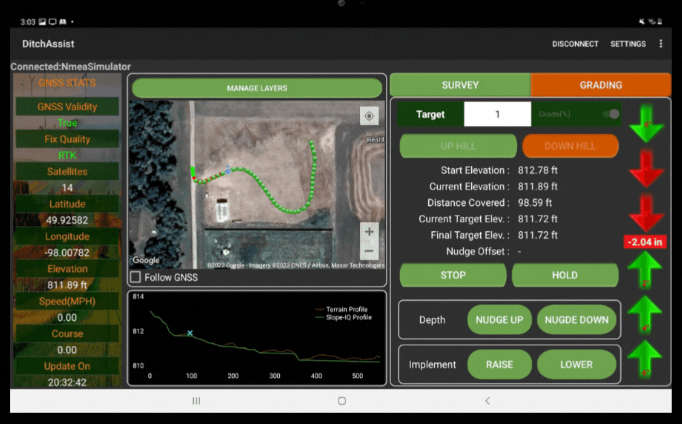
Task: Click the HOLD button
Action: tap(565, 275)
